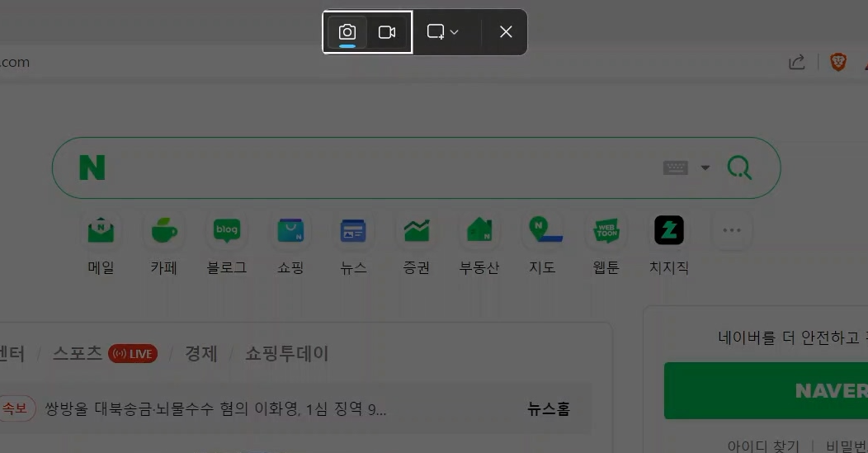Open the 웹툰 webtoon icon
Screen dimensions: 868x453
coord(606,230)
